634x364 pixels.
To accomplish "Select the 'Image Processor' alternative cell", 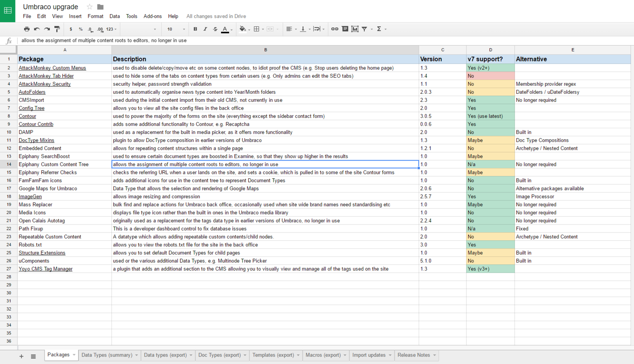I will pos(572,197).
